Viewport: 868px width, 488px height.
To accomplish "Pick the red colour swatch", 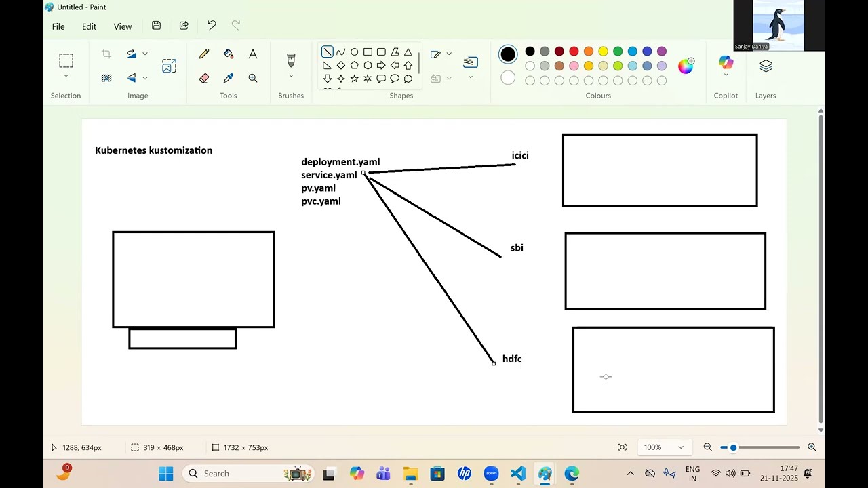I will [x=574, y=52].
